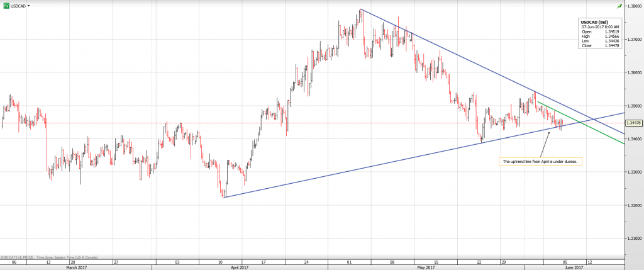Click the uptrend annotation text box
644x270 pixels.
(540, 162)
